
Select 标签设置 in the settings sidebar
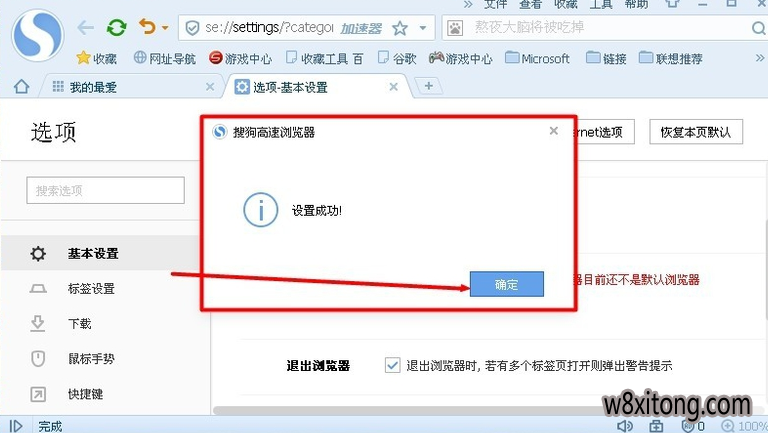pos(91,289)
